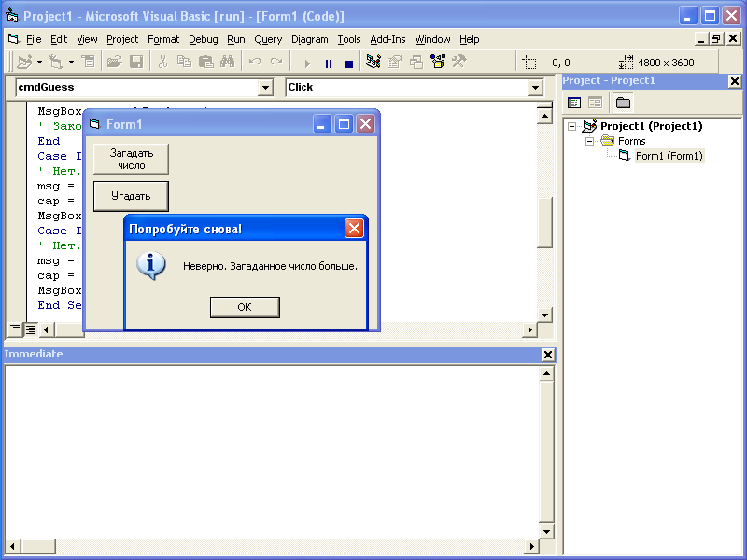
Task: Click the Cut scissors icon
Action: tap(162, 62)
